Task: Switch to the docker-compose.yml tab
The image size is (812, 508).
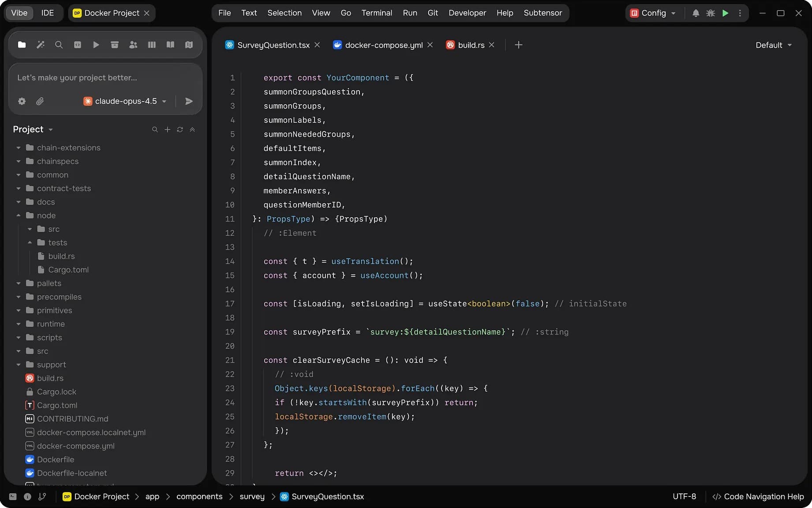Action: 383,45
